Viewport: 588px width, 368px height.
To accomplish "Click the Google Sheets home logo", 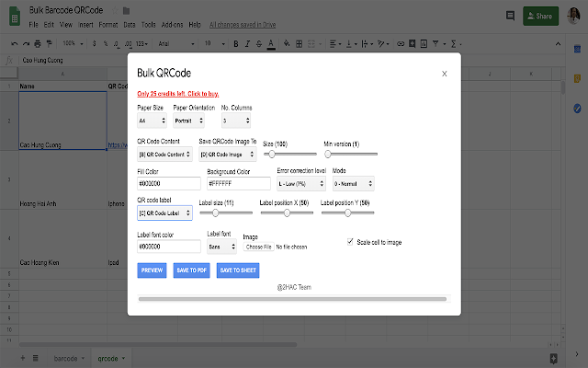I will (x=15, y=17).
